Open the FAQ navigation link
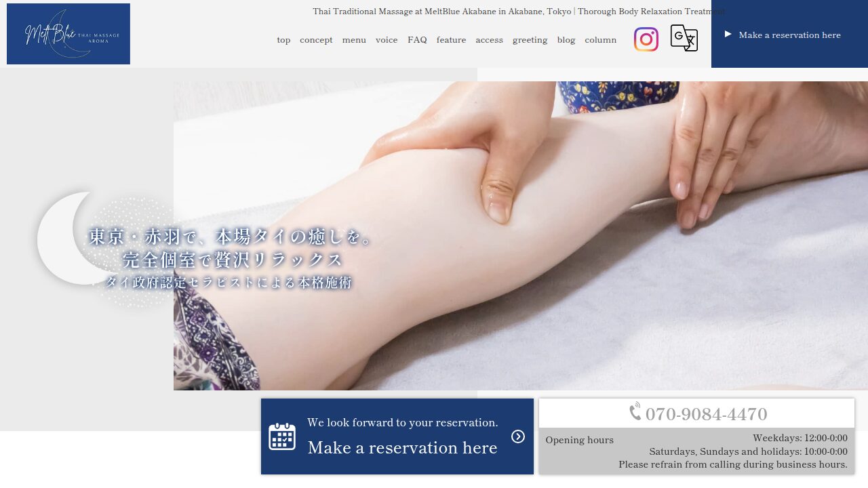The width and height of the screenshot is (868, 488). (417, 40)
